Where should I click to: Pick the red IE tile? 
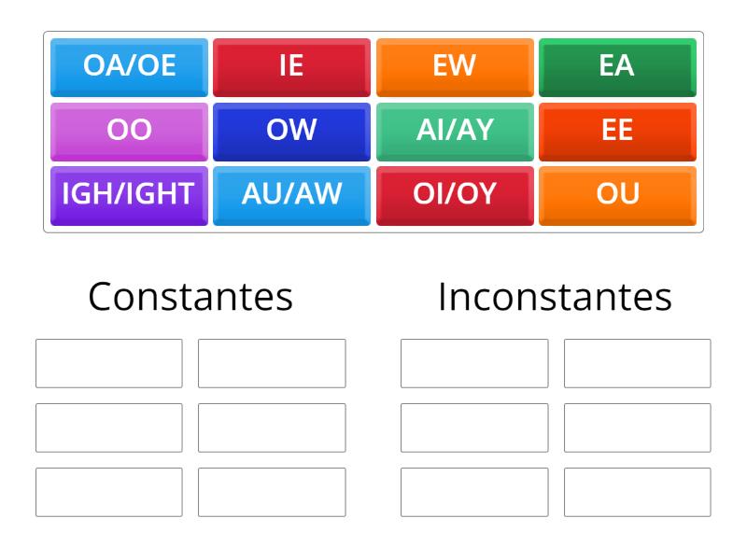(291, 67)
